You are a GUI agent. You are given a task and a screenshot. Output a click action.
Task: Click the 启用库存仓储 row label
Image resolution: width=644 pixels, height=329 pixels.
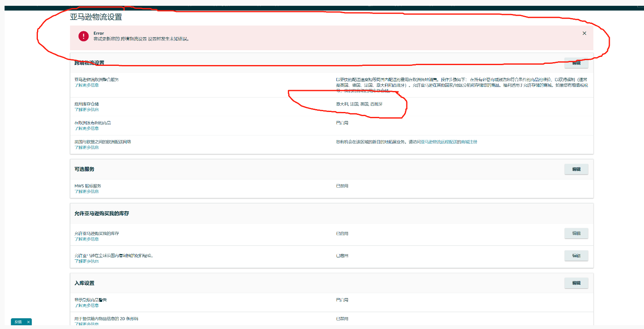86,104
